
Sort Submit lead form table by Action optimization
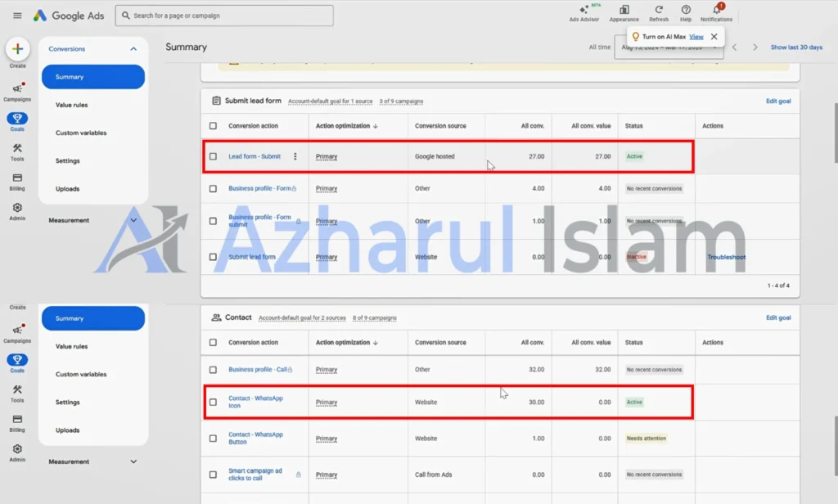click(346, 126)
